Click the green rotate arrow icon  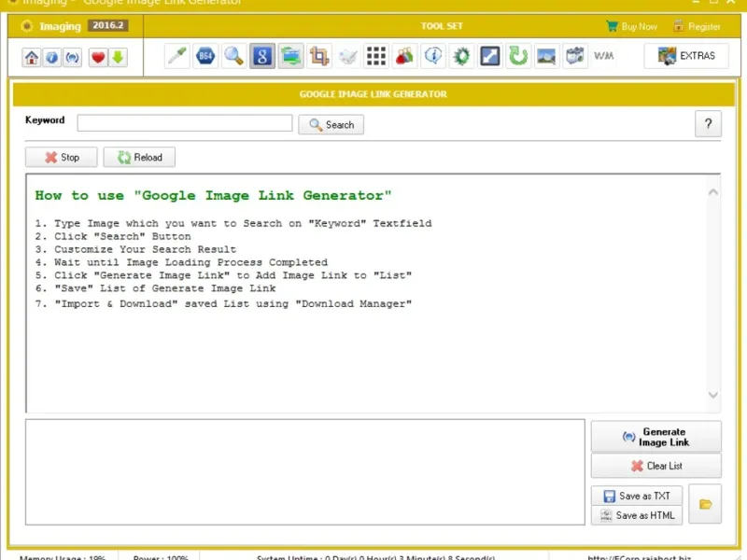518,57
